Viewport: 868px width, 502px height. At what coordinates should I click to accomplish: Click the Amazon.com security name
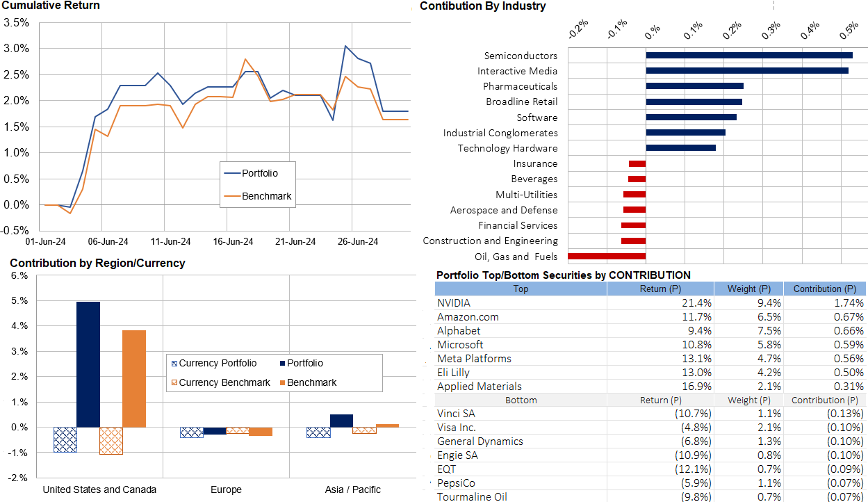point(468,317)
